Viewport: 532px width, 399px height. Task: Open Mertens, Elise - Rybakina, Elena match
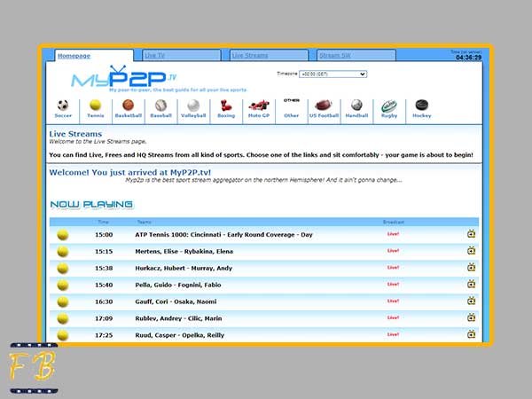184,252
